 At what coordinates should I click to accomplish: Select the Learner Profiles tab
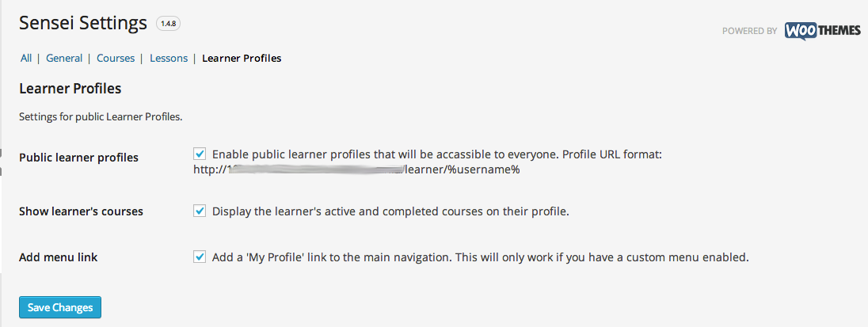pos(242,58)
